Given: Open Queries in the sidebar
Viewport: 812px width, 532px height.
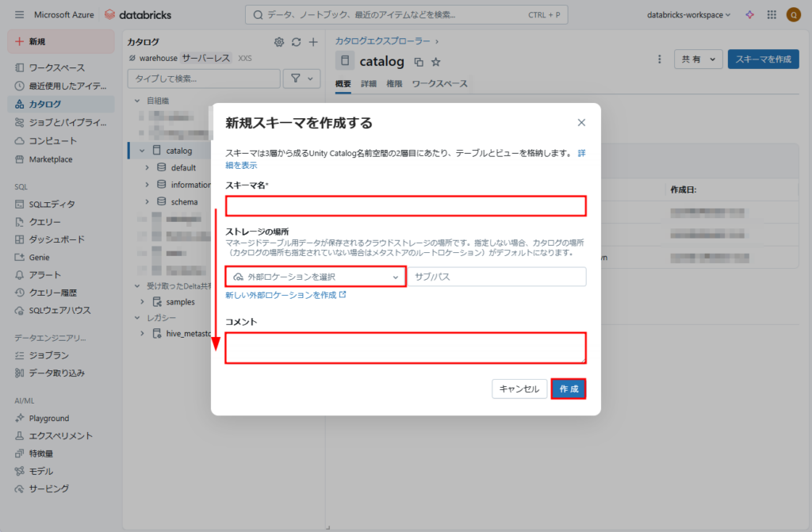Looking at the screenshot, I should [x=61, y=222].
